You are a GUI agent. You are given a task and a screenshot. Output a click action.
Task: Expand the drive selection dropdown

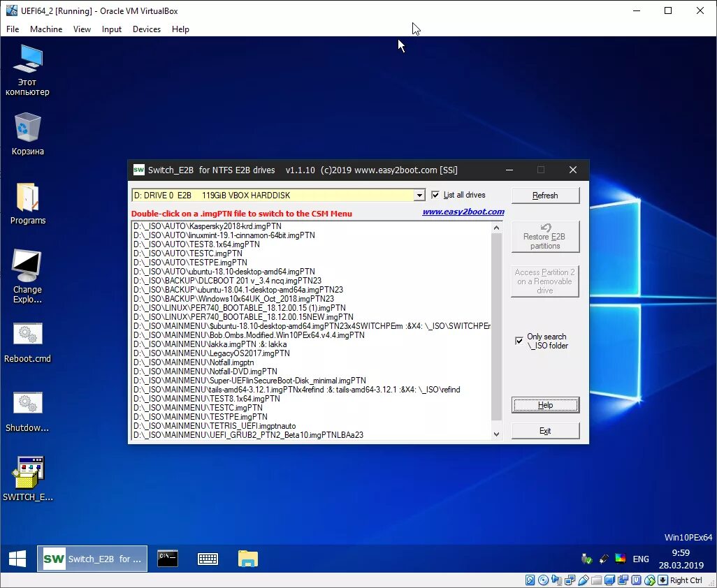click(x=419, y=196)
